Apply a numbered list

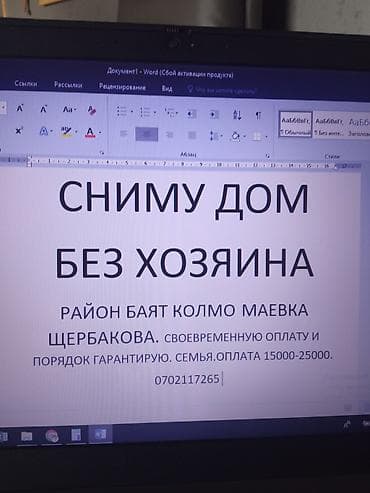145,112
